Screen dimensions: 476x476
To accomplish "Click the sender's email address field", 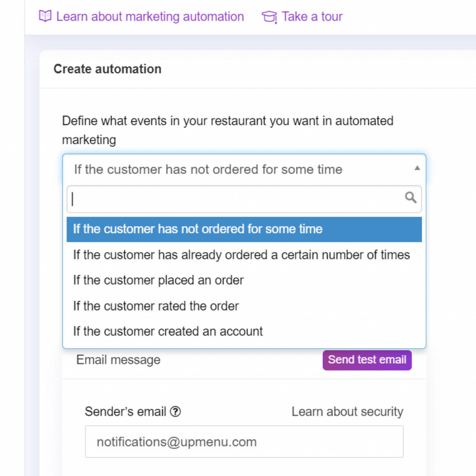I will point(244,442).
